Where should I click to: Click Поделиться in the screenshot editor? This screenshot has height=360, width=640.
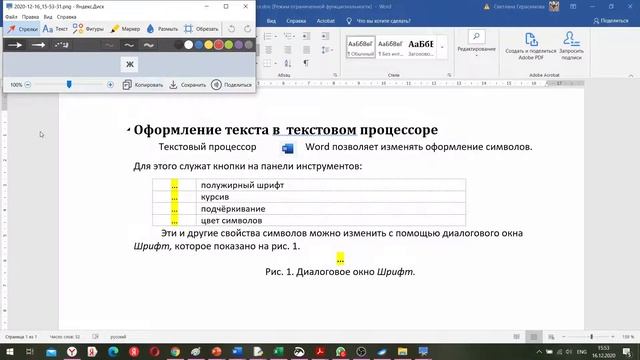(231, 85)
